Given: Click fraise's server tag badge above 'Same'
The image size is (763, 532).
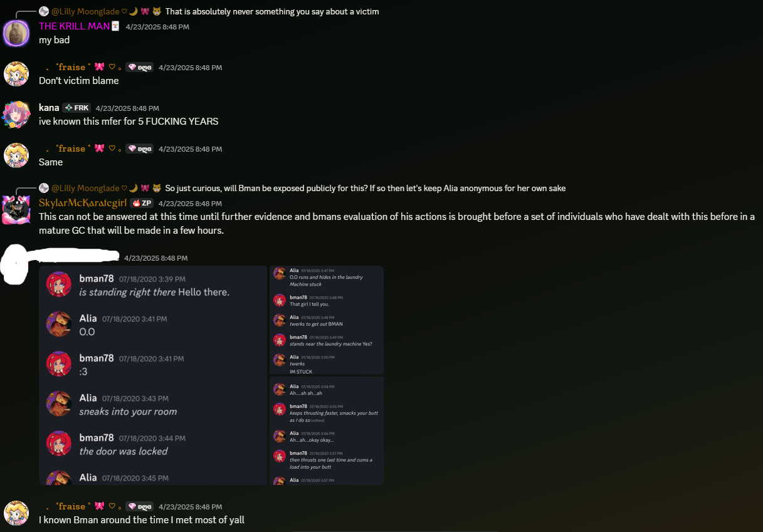Looking at the screenshot, I should tap(140, 149).
